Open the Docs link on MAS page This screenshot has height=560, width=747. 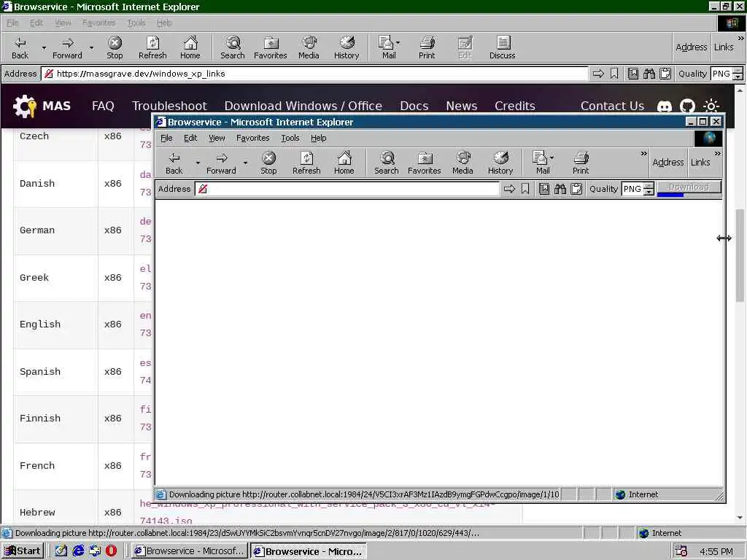[x=414, y=106]
